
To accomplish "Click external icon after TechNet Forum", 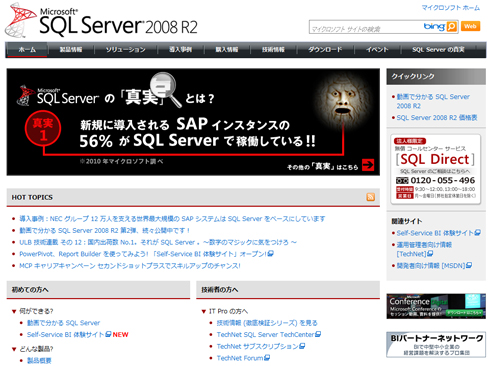I will pyautogui.click(x=267, y=358).
